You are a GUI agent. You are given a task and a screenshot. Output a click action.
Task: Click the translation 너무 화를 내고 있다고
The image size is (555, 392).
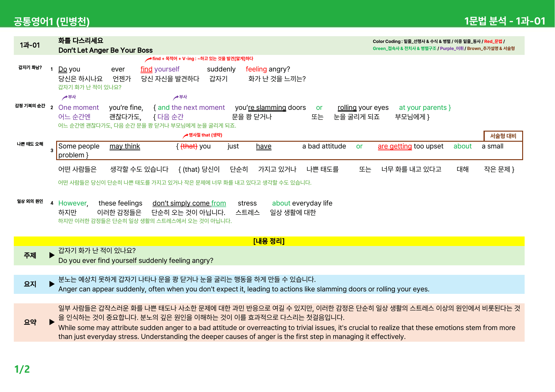pos(411,169)
